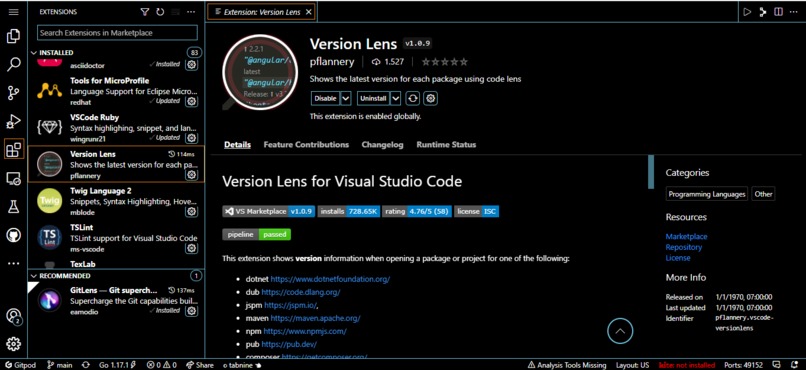The height and width of the screenshot is (370, 806).
Task: Open manage gear for TSLint extension
Action: [x=192, y=248]
